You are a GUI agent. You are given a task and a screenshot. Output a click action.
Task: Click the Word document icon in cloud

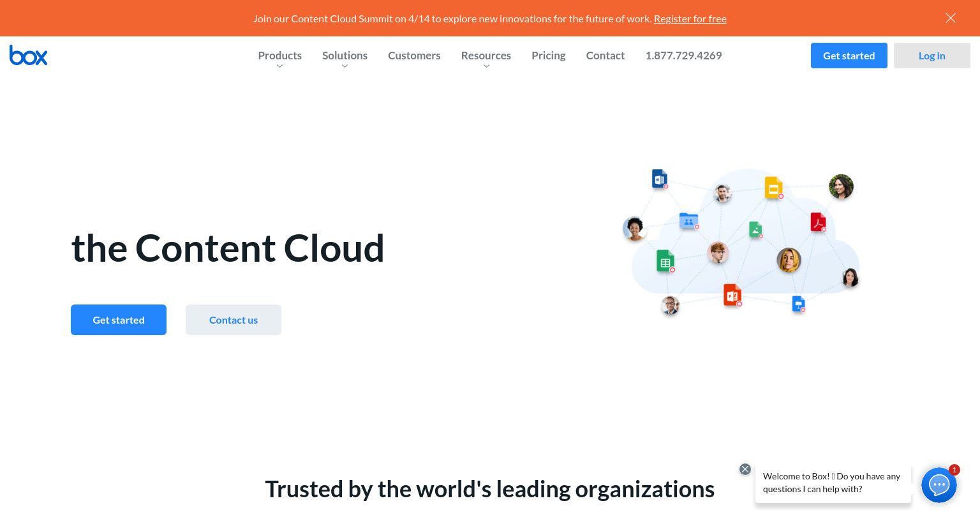click(x=660, y=179)
